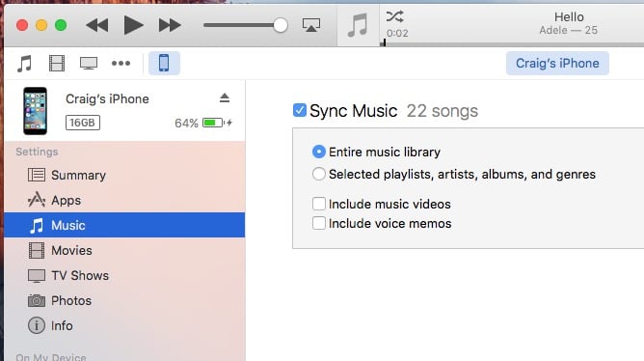Click the iPhone thumbnail image in sidebar
This screenshot has height=361, width=644.
point(35,111)
